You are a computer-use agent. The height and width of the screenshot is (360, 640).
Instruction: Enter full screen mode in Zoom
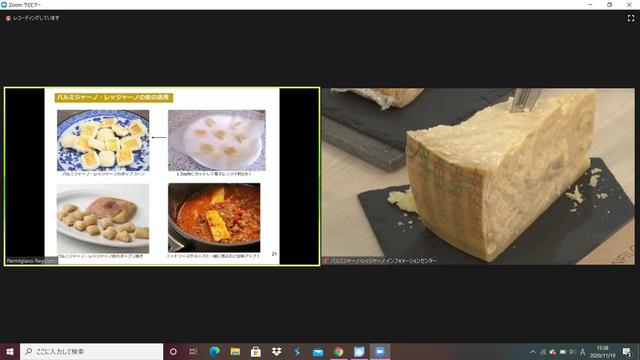point(631,18)
